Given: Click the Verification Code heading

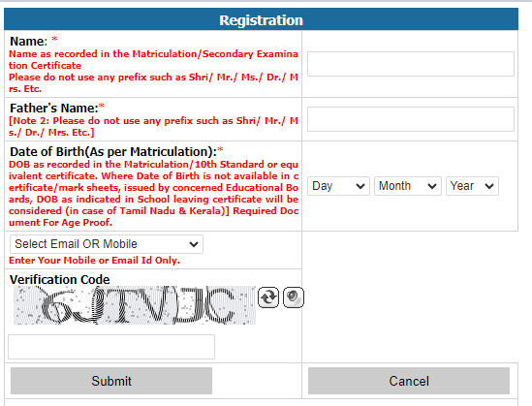Looking at the screenshot, I should tap(60, 279).
